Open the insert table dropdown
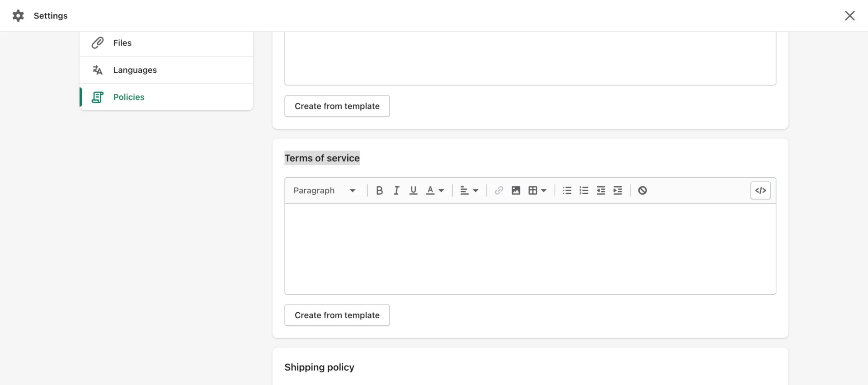The image size is (868, 385). (x=538, y=191)
